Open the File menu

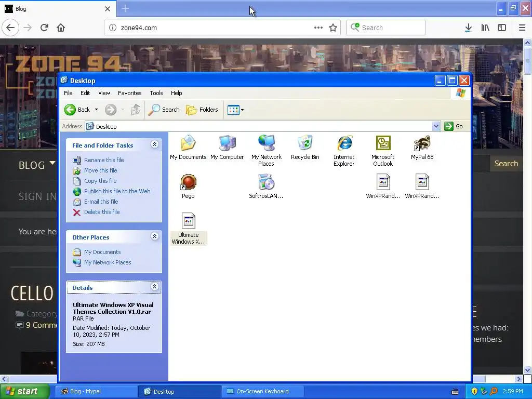pos(68,93)
